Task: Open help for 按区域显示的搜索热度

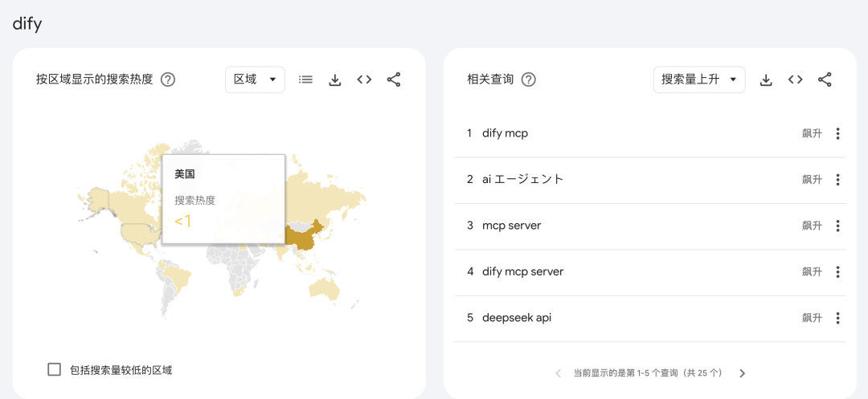Action: 168,79
